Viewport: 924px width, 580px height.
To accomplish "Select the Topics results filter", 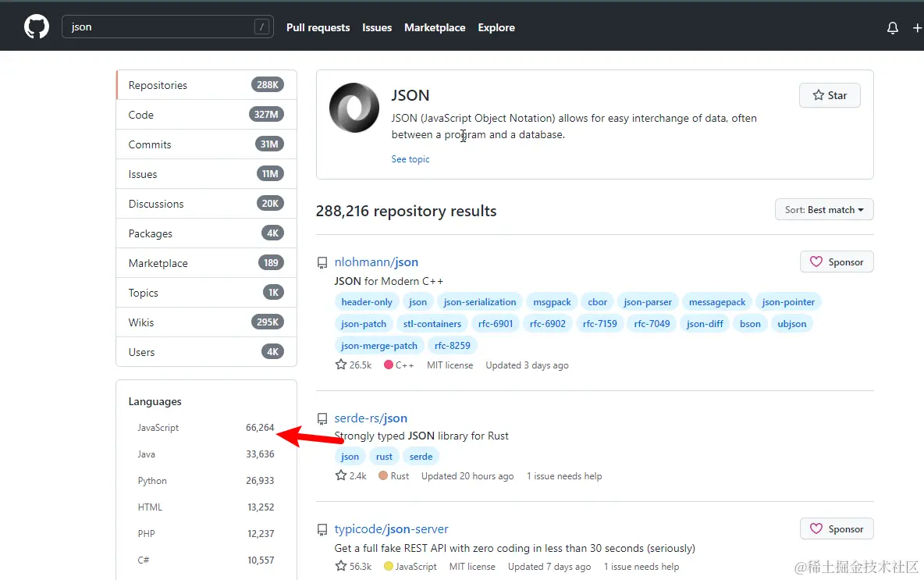I will pos(206,293).
